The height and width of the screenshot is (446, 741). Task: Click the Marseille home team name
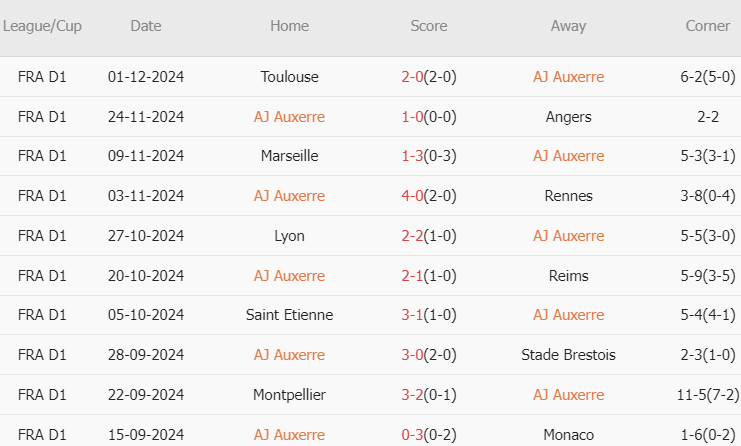[x=289, y=156]
